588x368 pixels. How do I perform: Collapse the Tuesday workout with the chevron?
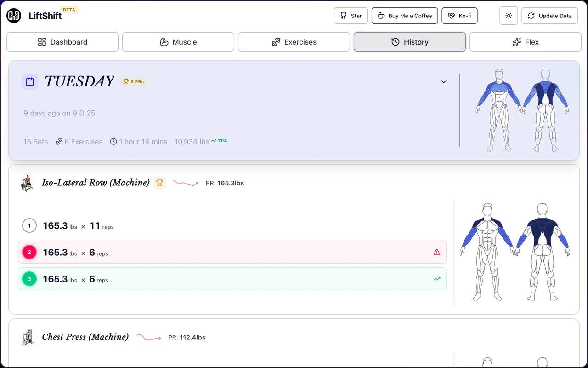tap(443, 82)
